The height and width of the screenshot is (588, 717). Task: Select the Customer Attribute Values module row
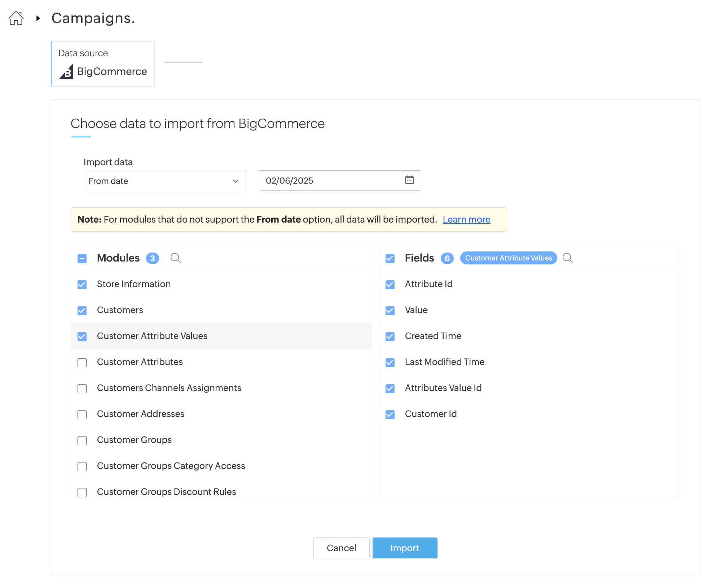(152, 336)
